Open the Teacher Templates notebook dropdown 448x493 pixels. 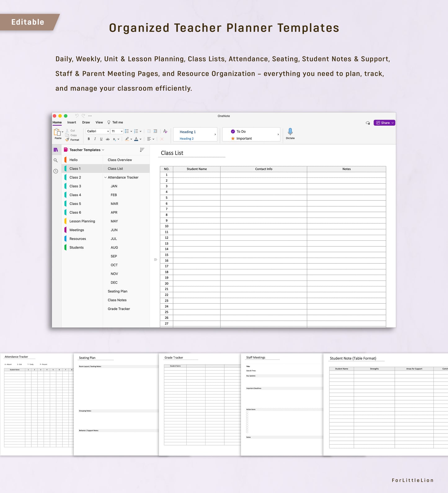pos(103,150)
